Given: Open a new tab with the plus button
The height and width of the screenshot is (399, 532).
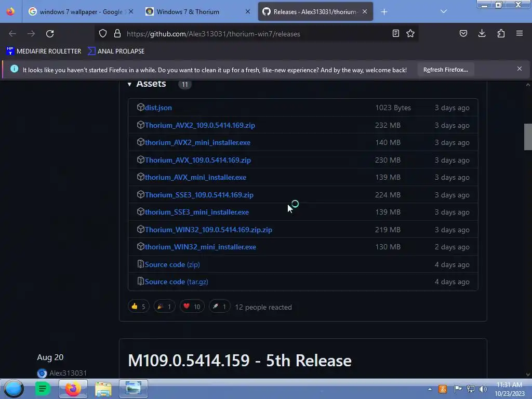Looking at the screenshot, I should 384,12.
